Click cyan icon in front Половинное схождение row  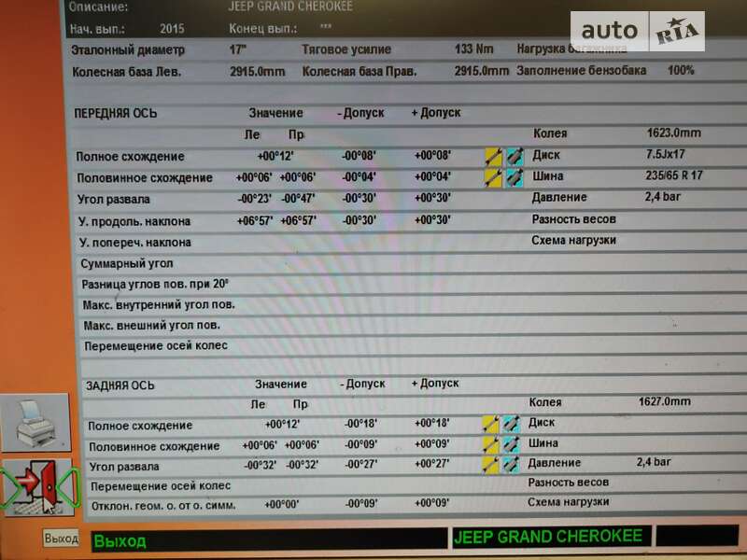(514, 176)
